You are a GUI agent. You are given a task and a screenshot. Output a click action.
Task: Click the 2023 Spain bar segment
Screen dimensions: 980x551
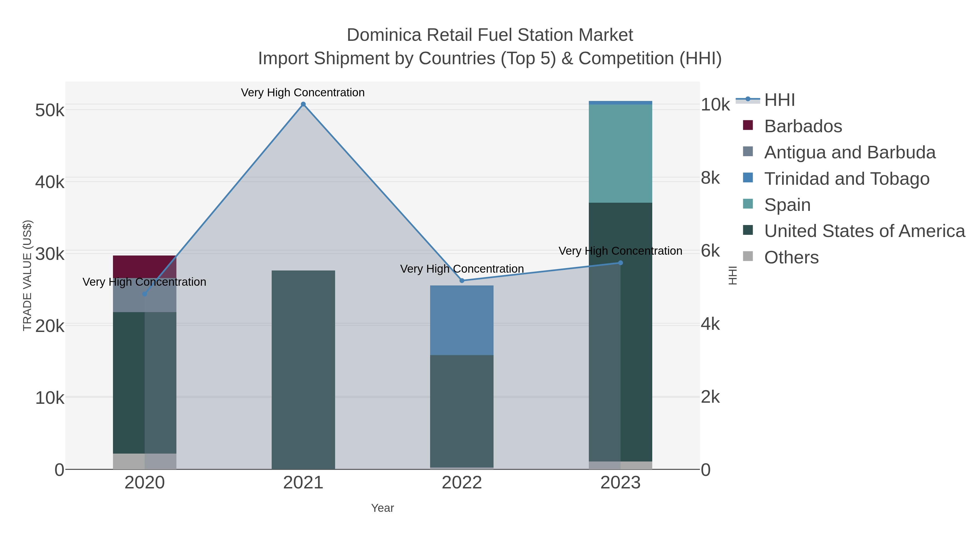[x=620, y=154]
